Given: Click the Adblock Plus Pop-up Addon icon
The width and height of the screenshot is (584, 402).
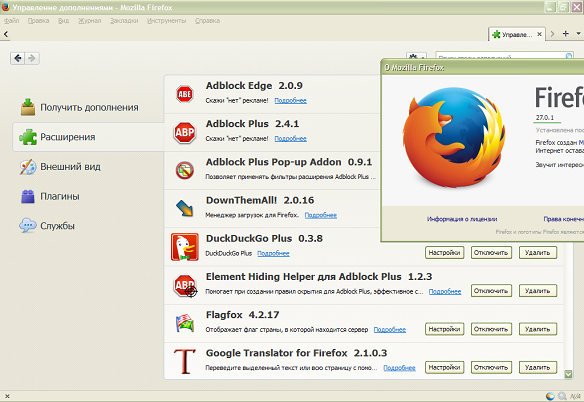Looking at the screenshot, I should pyautogui.click(x=185, y=170).
